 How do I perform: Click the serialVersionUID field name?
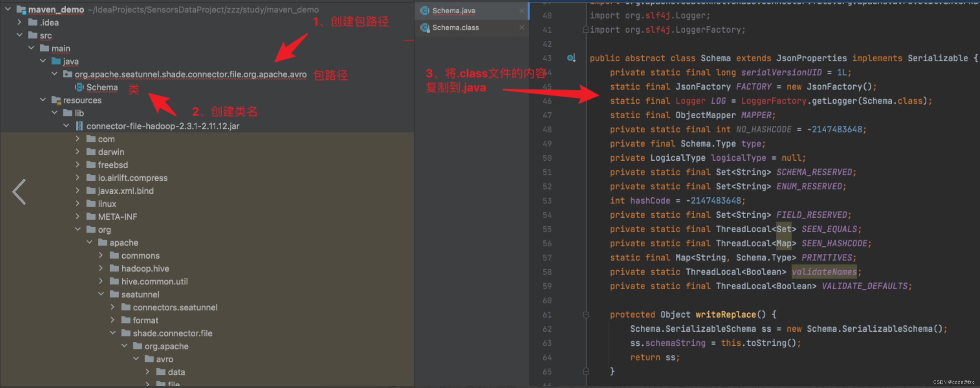point(781,72)
